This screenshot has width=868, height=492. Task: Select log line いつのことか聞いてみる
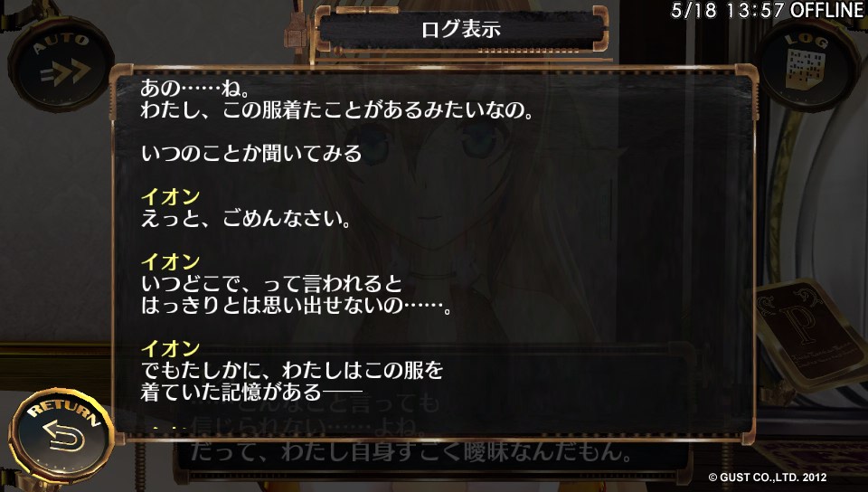pos(251,154)
